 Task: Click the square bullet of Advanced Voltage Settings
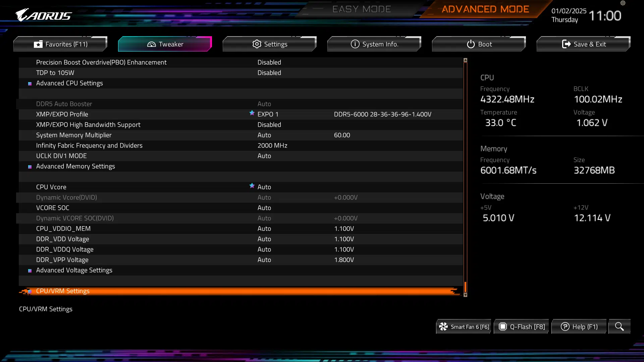coord(30,270)
